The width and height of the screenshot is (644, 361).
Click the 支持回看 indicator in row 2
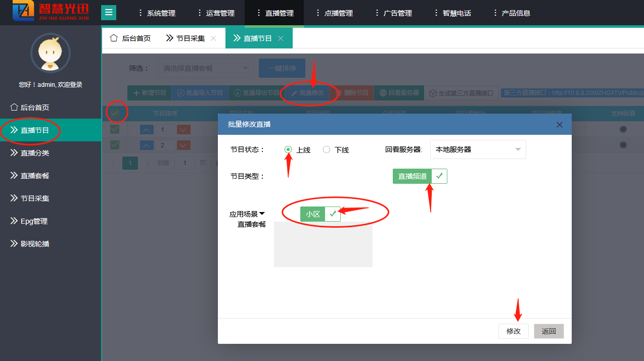tap(623, 145)
